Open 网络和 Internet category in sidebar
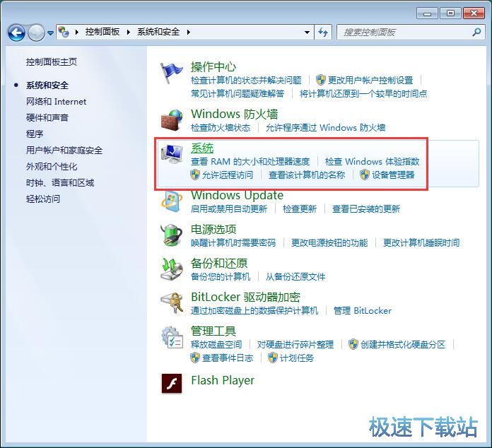This screenshot has width=492, height=448. click(x=56, y=101)
